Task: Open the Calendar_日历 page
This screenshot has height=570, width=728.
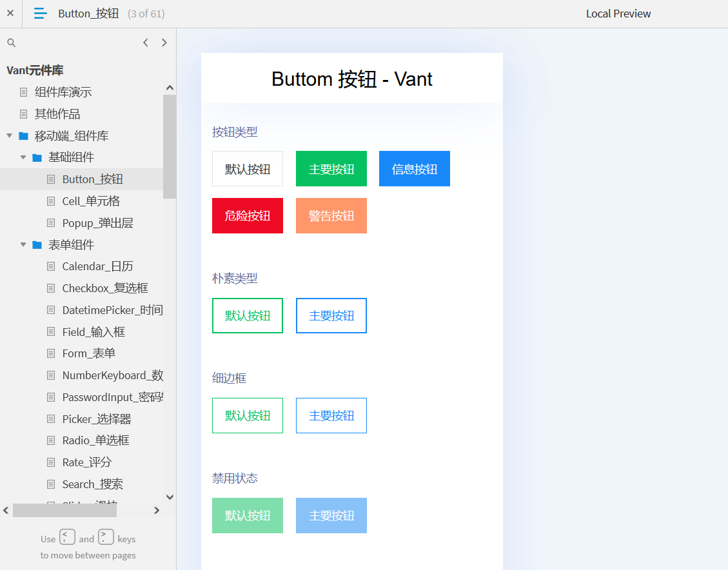Action: click(97, 266)
